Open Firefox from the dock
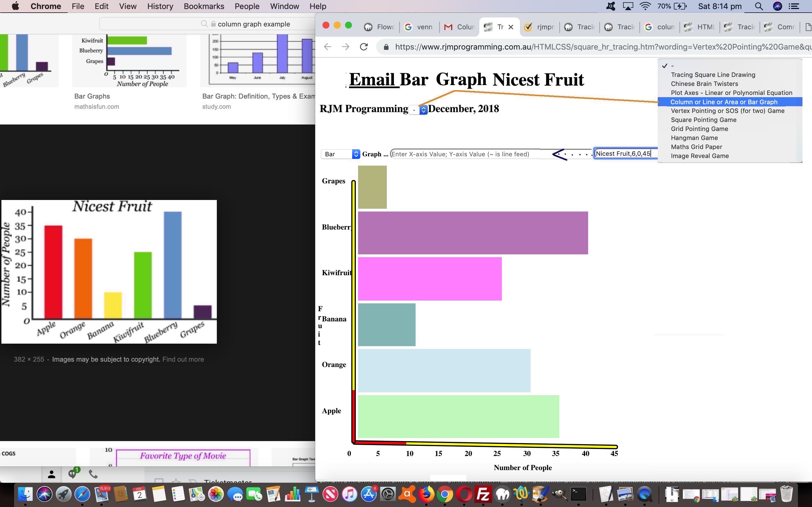 click(426, 495)
